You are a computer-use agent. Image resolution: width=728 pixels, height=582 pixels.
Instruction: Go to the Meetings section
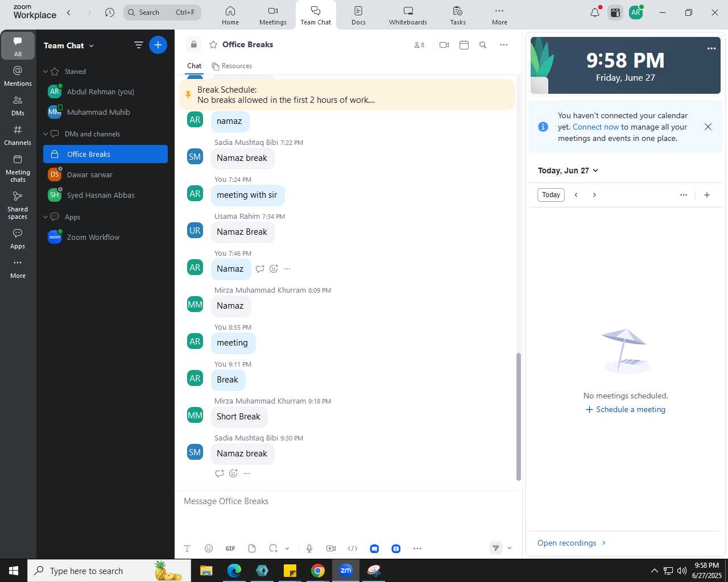pos(273,15)
